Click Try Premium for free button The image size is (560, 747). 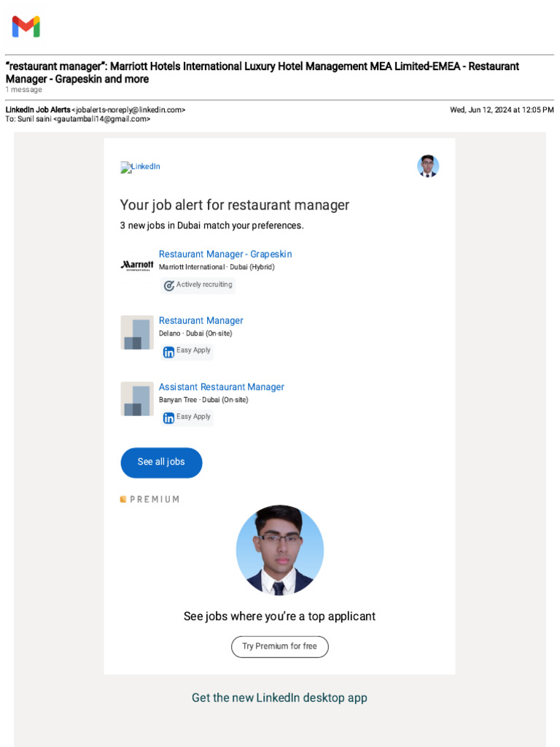tap(280, 646)
